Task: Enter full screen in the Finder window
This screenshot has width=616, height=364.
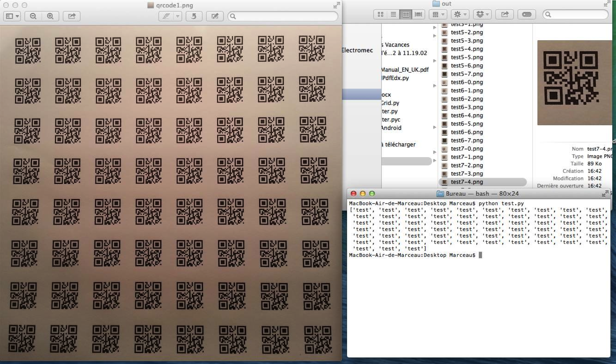Action: 607,4
